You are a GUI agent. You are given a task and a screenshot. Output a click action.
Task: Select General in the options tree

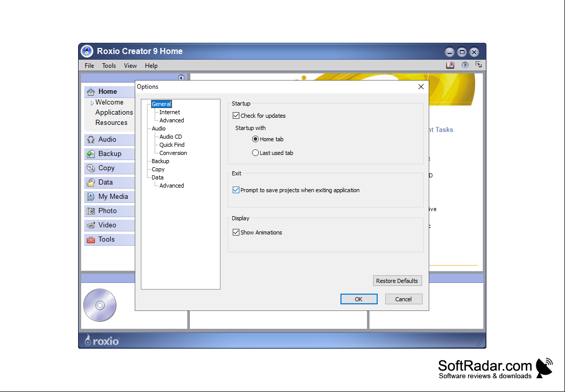(x=161, y=104)
